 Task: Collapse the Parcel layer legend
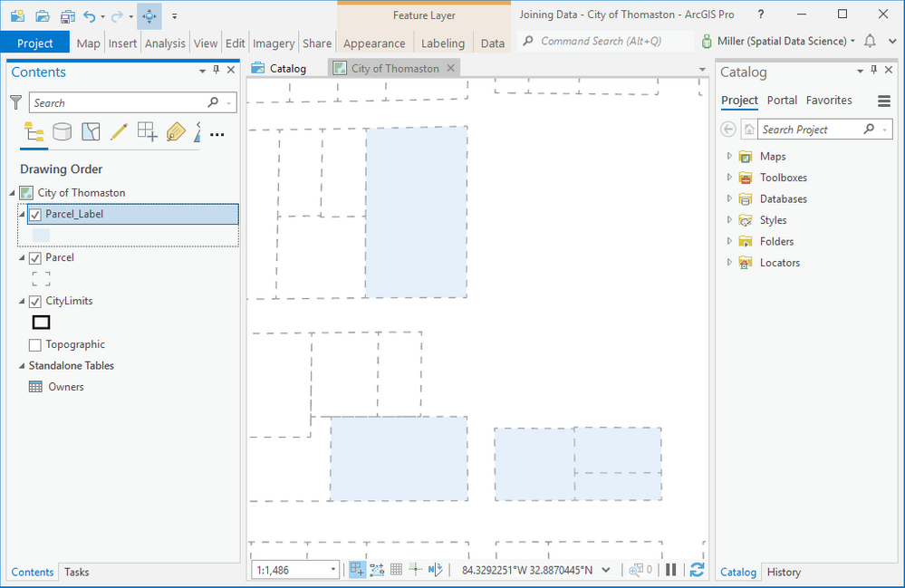[20, 257]
